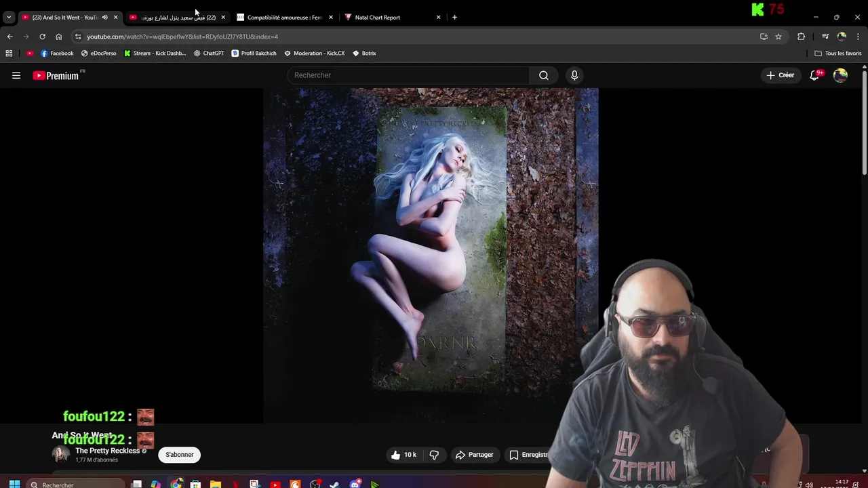
Task: Open Microsoft Store from the taskbar
Action: (x=195, y=484)
